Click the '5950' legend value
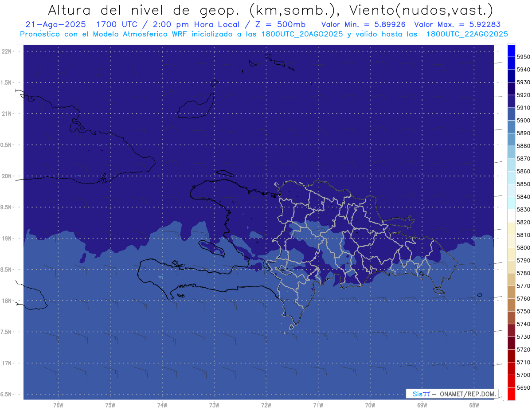 coord(523,57)
